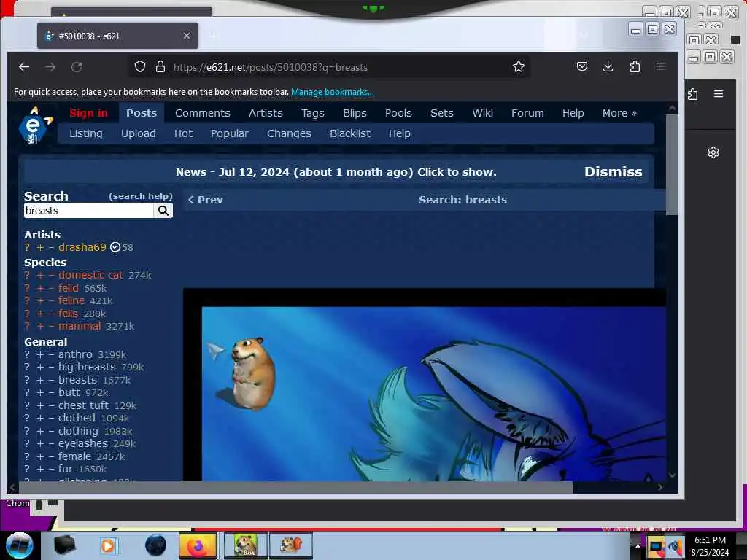Viewport: 747px width, 560px height.
Task: Click the scroll-down arrow of the page
Action: (672, 475)
